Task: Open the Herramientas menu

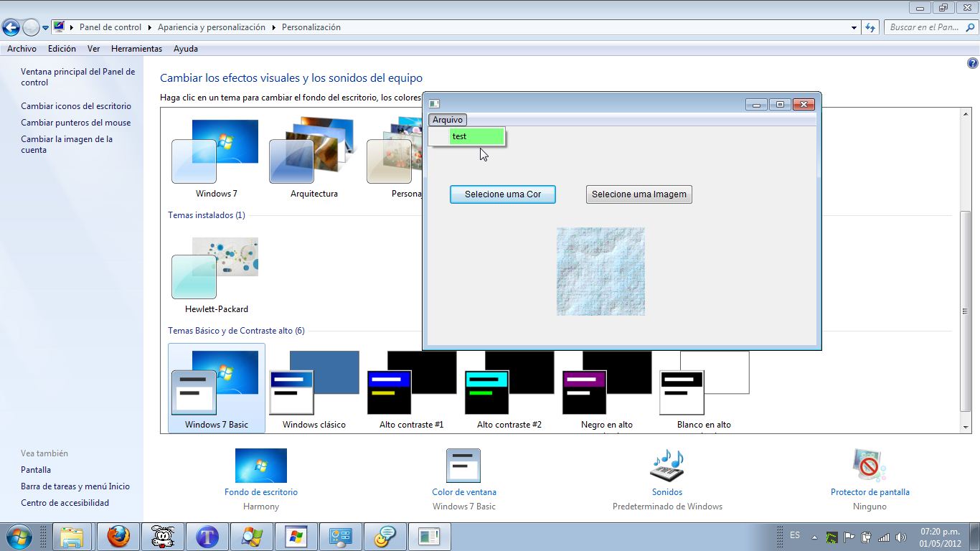Action: pyautogui.click(x=136, y=49)
